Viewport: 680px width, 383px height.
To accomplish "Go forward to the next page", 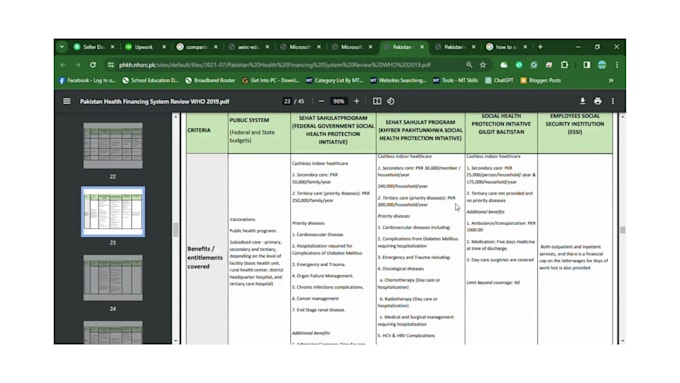I will tap(78, 65).
